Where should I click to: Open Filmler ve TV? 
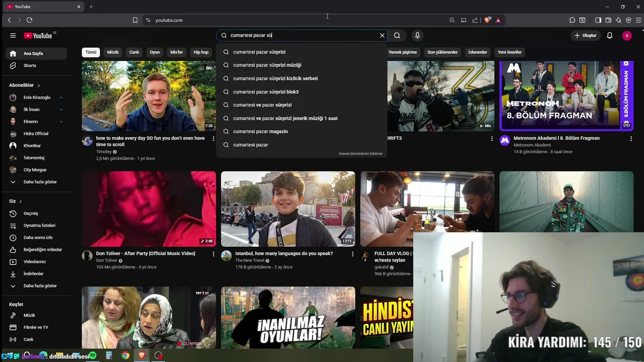coord(36,327)
